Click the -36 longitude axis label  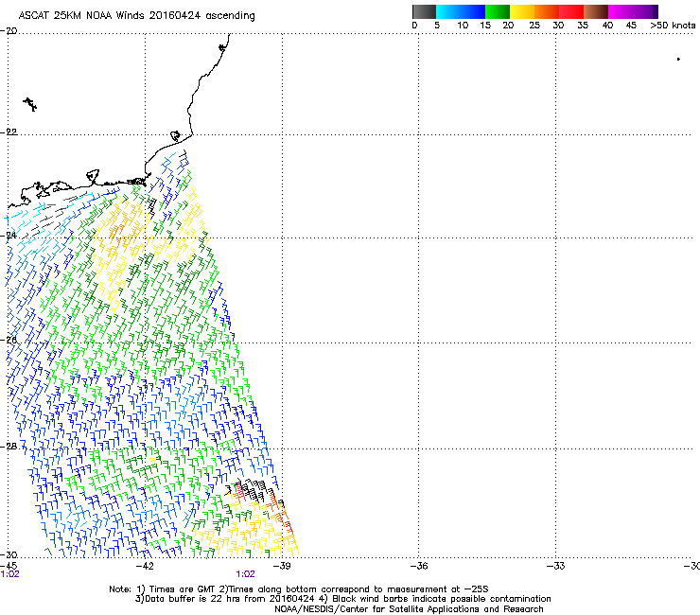(419, 566)
